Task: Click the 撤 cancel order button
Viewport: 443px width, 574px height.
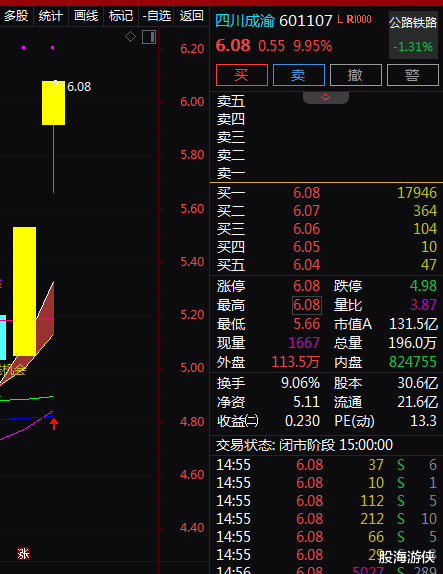Action: (x=355, y=75)
